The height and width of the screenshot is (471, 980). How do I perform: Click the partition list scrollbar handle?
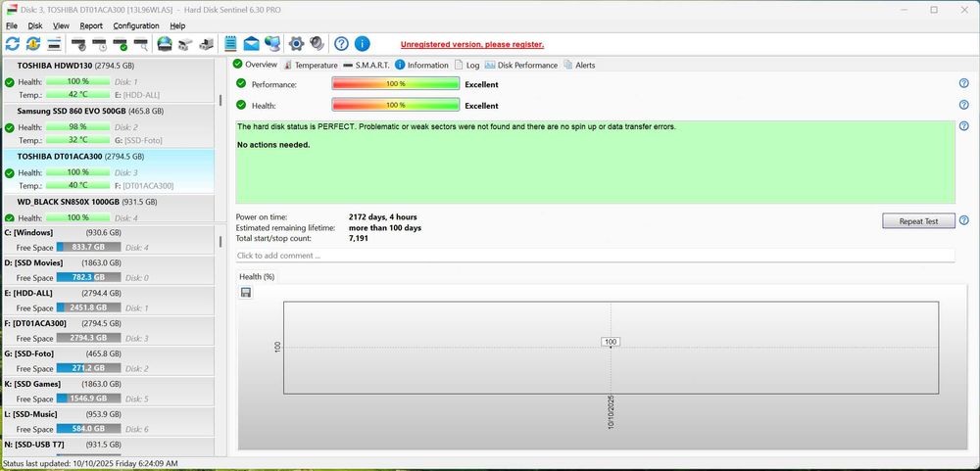coord(220,241)
